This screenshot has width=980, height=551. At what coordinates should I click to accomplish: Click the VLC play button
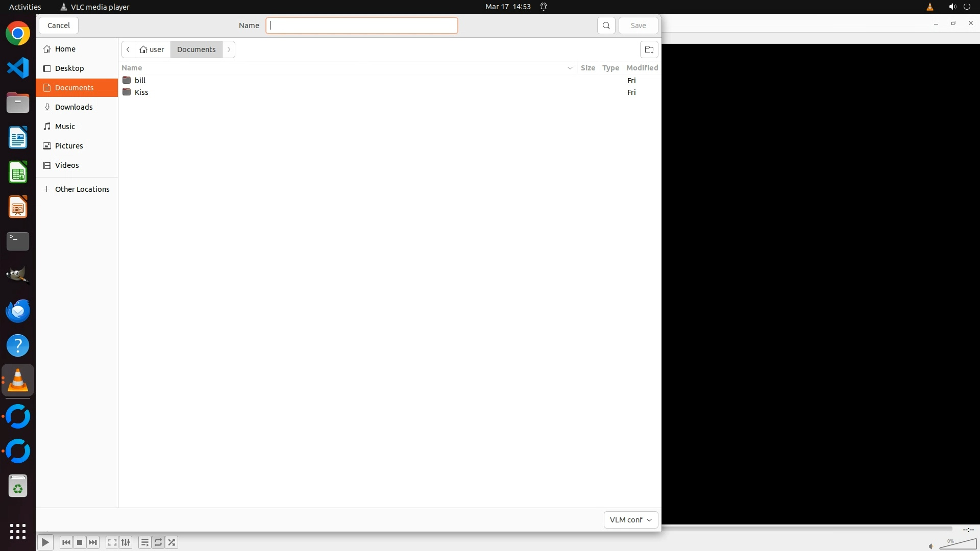[x=45, y=542]
